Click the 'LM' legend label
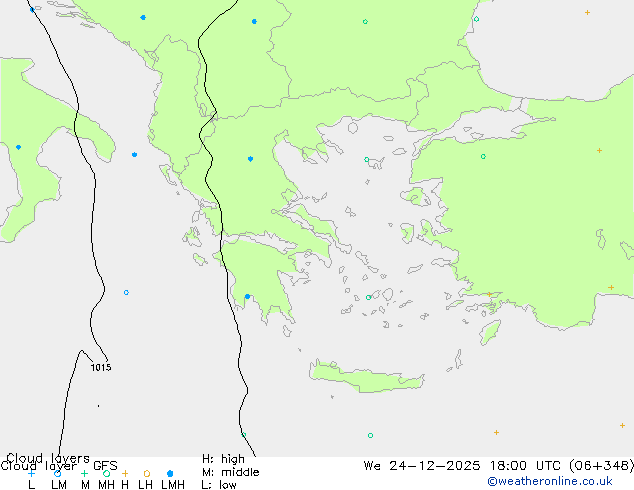Screen dimensions: 634x490 59,485
